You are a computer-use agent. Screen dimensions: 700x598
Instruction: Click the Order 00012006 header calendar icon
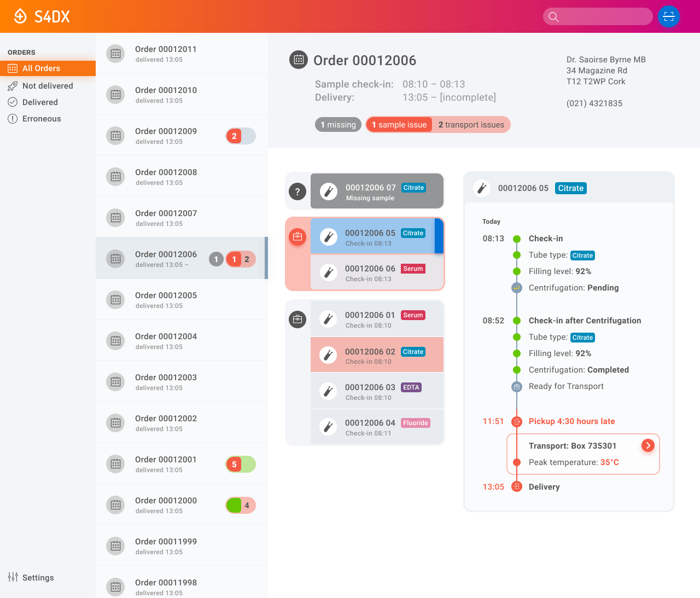[299, 60]
